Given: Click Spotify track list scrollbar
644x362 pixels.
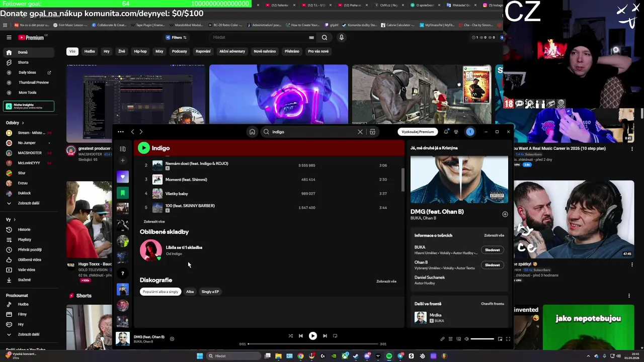Looking at the screenshot, I should 403,179.
